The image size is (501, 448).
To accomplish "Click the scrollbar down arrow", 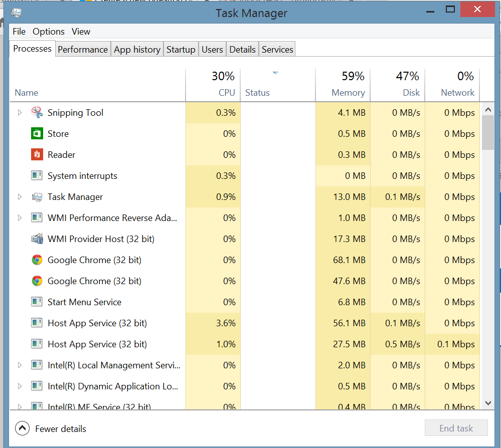I will [488, 403].
